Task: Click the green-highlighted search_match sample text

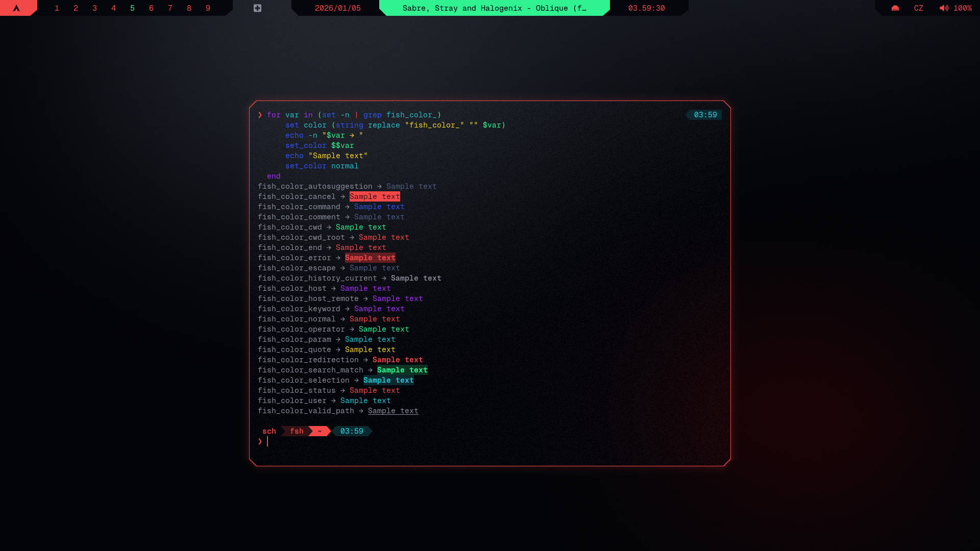Action: coord(402,370)
